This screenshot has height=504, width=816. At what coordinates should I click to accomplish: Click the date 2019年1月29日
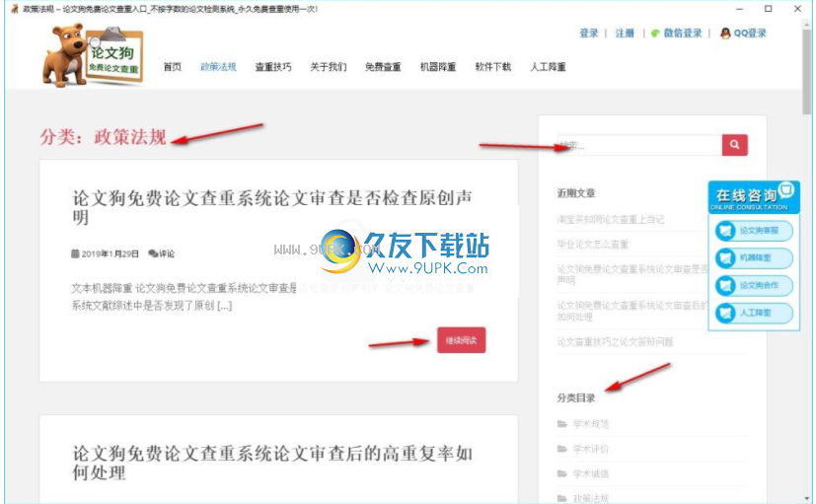[x=111, y=253]
